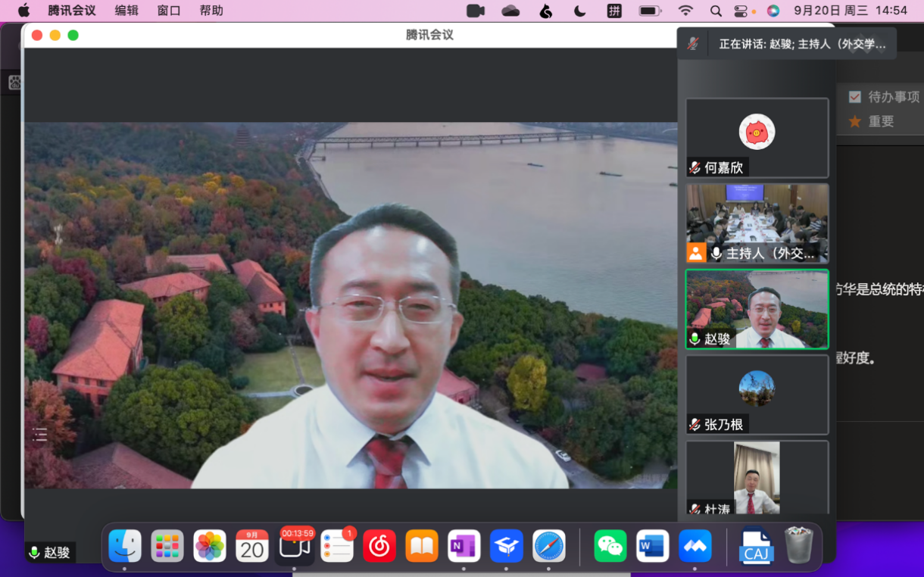Open the 编辑 menu
Viewport: 924px width, 577px height.
(x=126, y=11)
